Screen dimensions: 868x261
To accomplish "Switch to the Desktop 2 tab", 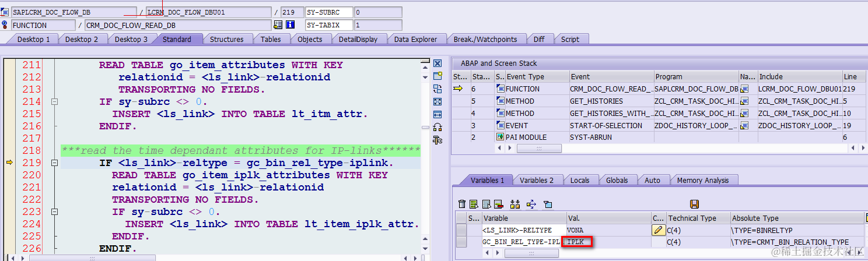I will [82, 39].
